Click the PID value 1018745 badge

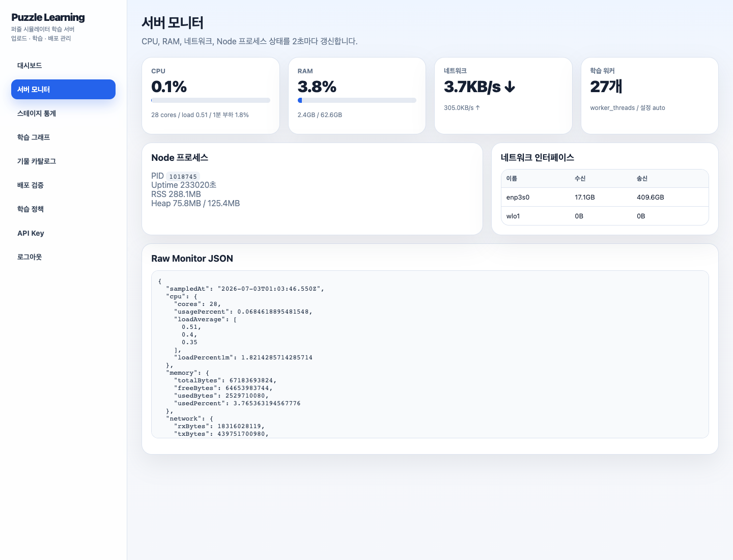183,177
